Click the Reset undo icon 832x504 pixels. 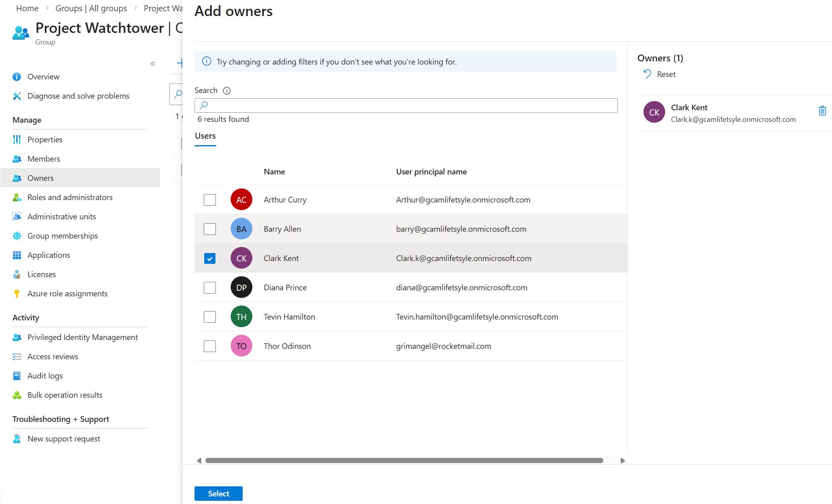(647, 74)
